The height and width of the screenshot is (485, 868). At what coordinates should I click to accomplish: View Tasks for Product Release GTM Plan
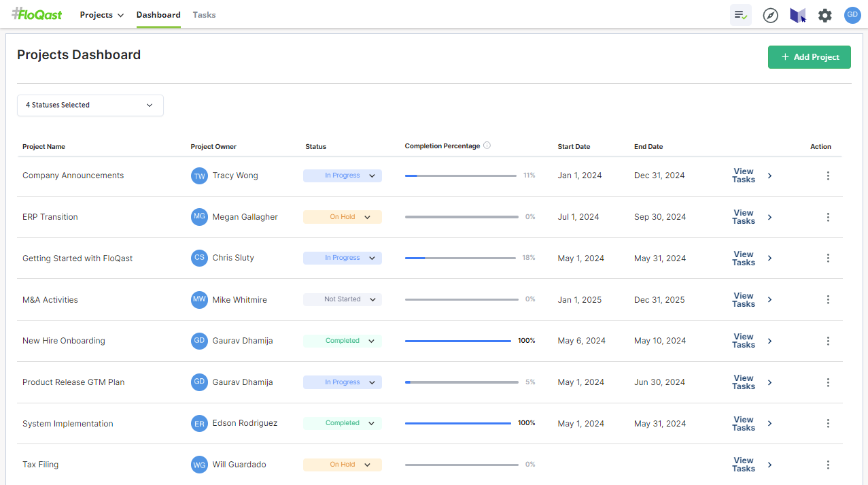coord(752,382)
